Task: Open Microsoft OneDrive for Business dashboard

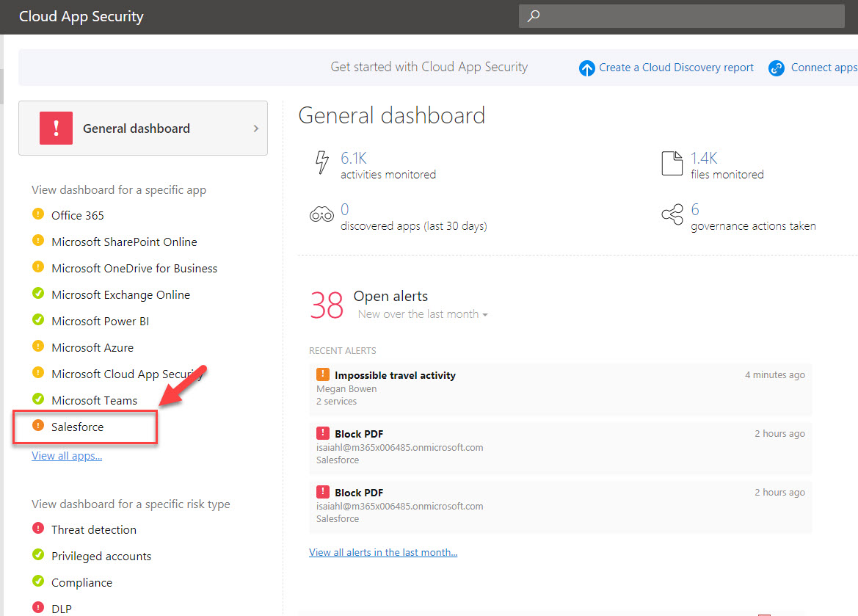Action: tap(134, 268)
